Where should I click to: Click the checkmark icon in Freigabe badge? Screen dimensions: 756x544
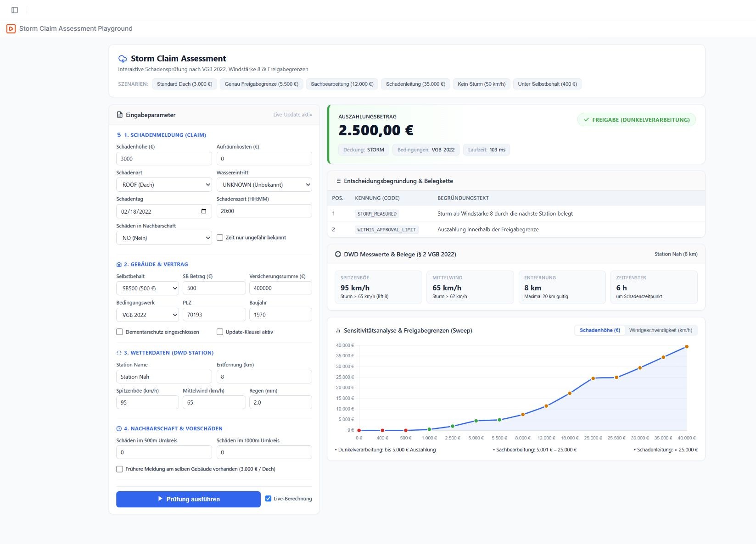coord(586,120)
